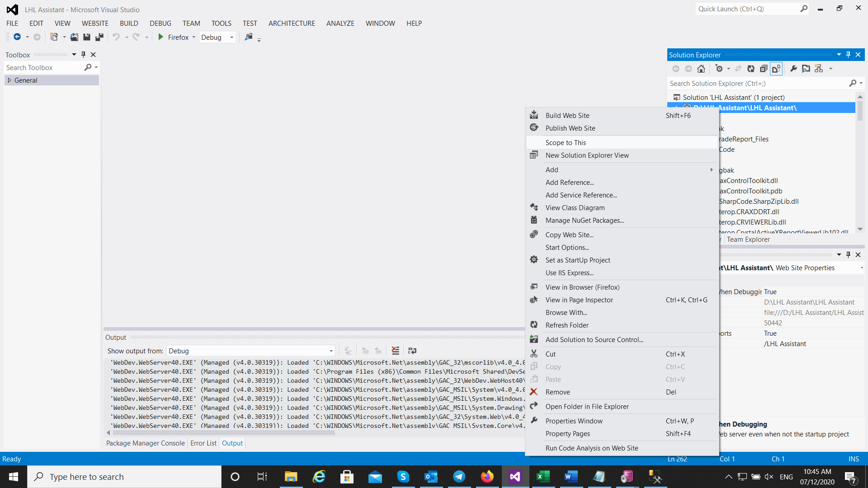This screenshot has width=868, height=488.
Task: Click Collapse All icon in Solution Explorer
Action: [764, 69]
